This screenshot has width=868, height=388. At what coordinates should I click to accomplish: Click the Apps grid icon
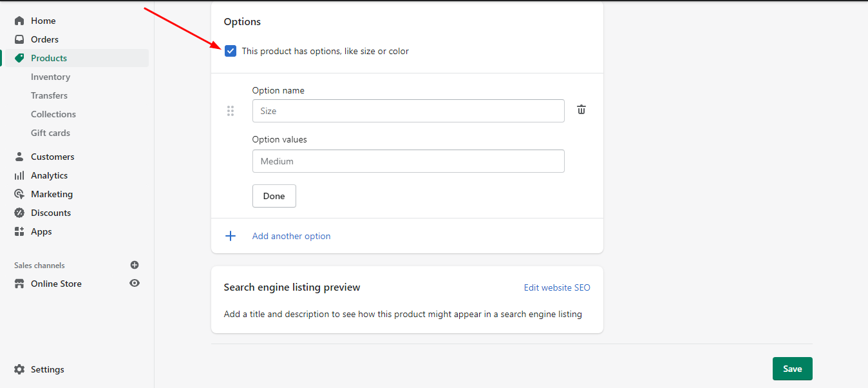(19, 231)
